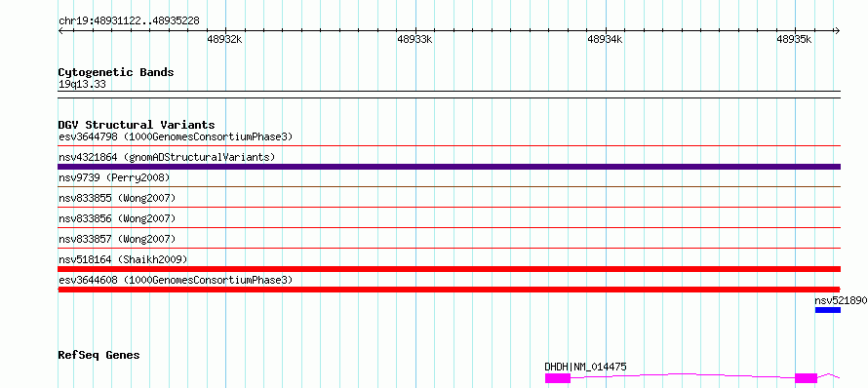Viewport: 868px width, 388px height.
Task: Click the left arrowhead of the ruler
Action: 60,30
